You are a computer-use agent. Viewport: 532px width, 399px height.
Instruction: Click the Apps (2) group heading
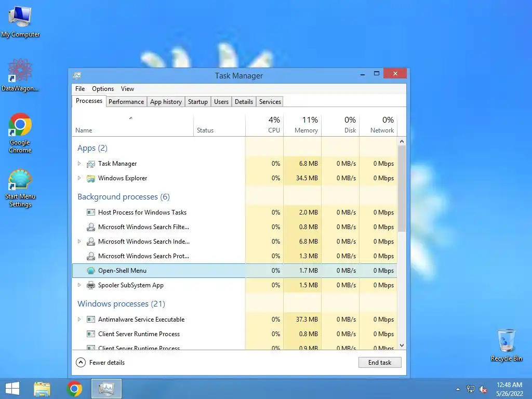click(x=92, y=148)
